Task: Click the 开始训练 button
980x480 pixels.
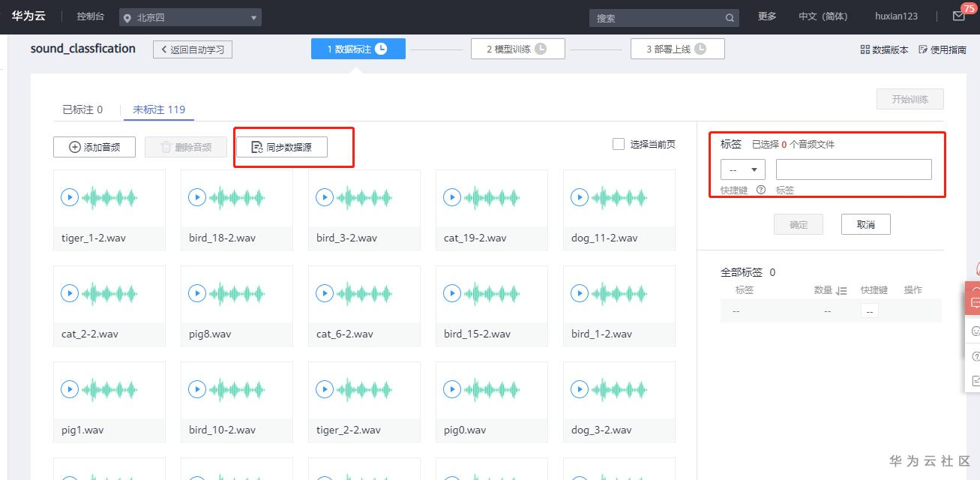Action: (910, 99)
